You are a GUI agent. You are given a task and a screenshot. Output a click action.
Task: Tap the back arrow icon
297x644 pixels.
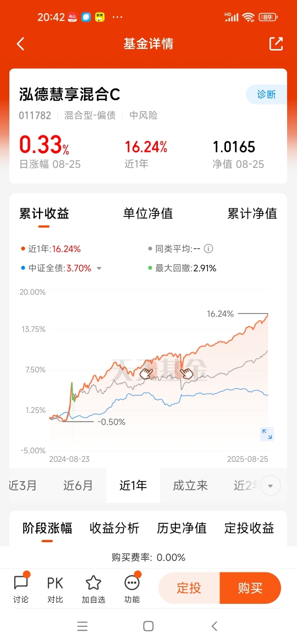tap(20, 44)
